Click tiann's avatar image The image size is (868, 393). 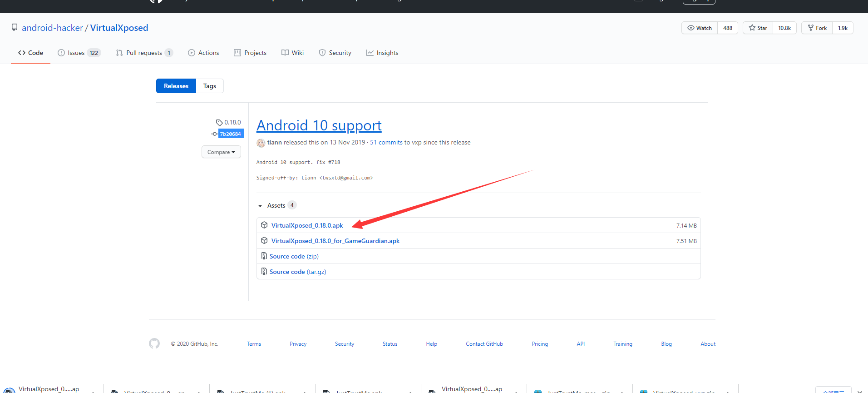click(261, 143)
